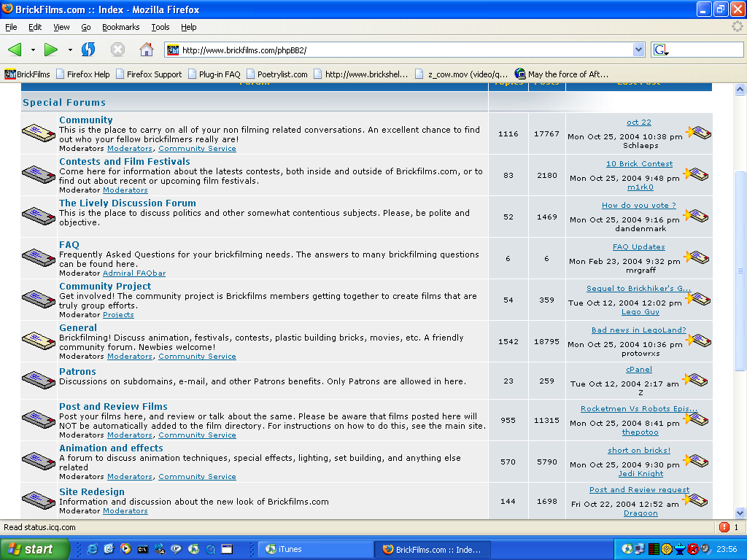Click the address bar URL field

pyautogui.click(x=405, y=50)
